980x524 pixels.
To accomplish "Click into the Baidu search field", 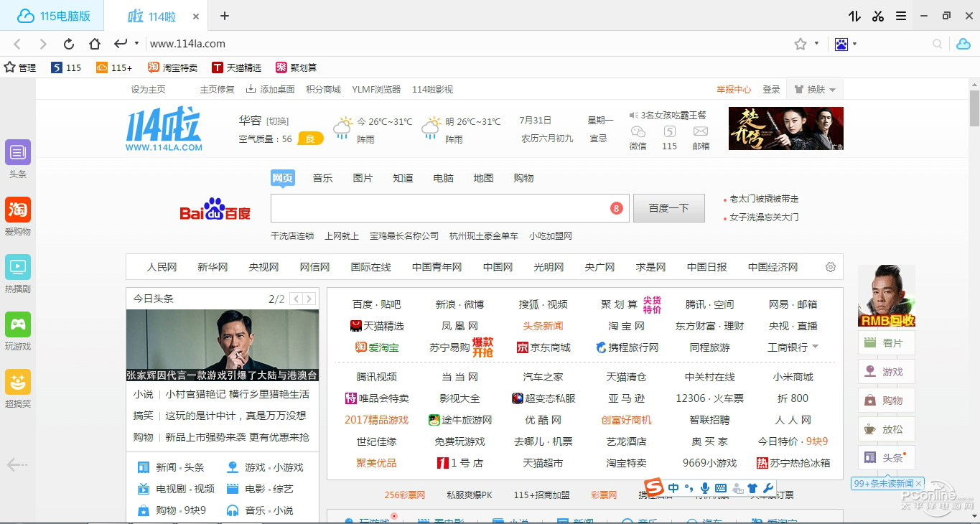I will [x=438, y=208].
